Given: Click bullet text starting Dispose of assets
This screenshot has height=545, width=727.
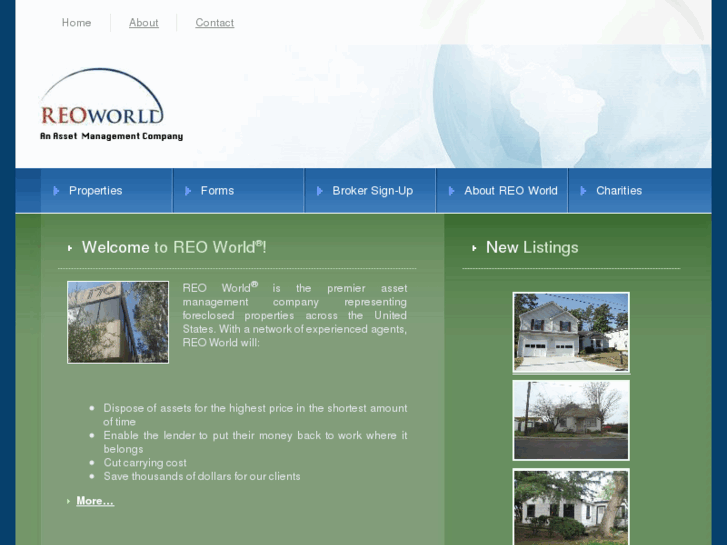Looking at the screenshot, I should [255, 415].
